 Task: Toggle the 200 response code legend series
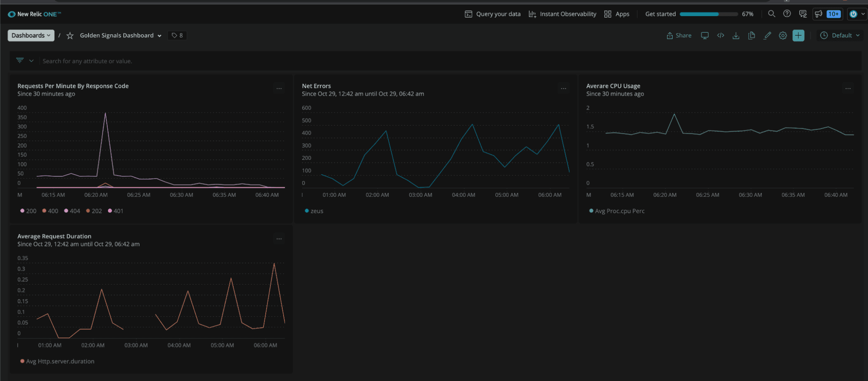(x=28, y=211)
